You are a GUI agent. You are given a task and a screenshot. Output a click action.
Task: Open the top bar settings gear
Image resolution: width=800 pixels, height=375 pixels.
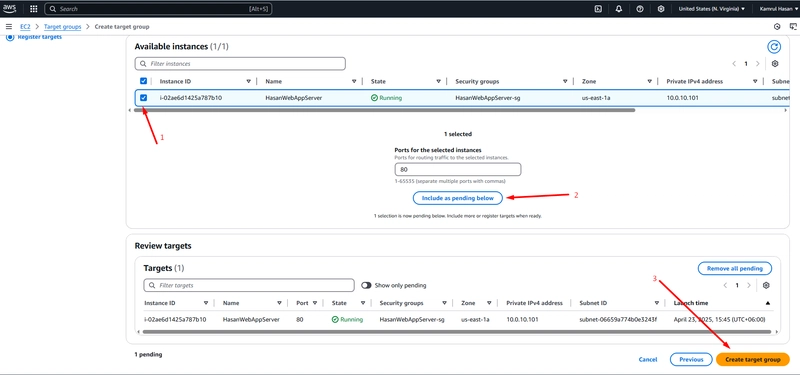[x=661, y=9]
